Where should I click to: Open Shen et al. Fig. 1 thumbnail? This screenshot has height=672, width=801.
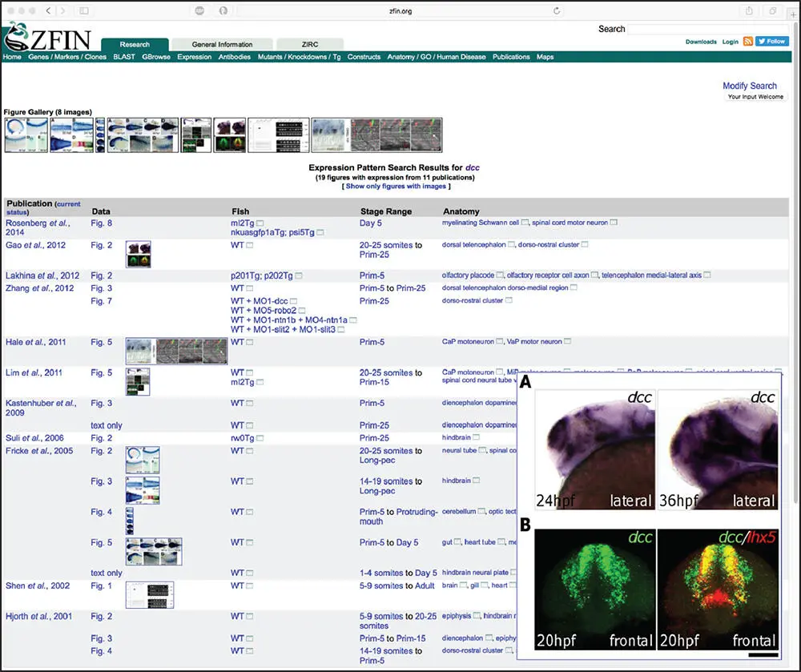[x=150, y=595]
